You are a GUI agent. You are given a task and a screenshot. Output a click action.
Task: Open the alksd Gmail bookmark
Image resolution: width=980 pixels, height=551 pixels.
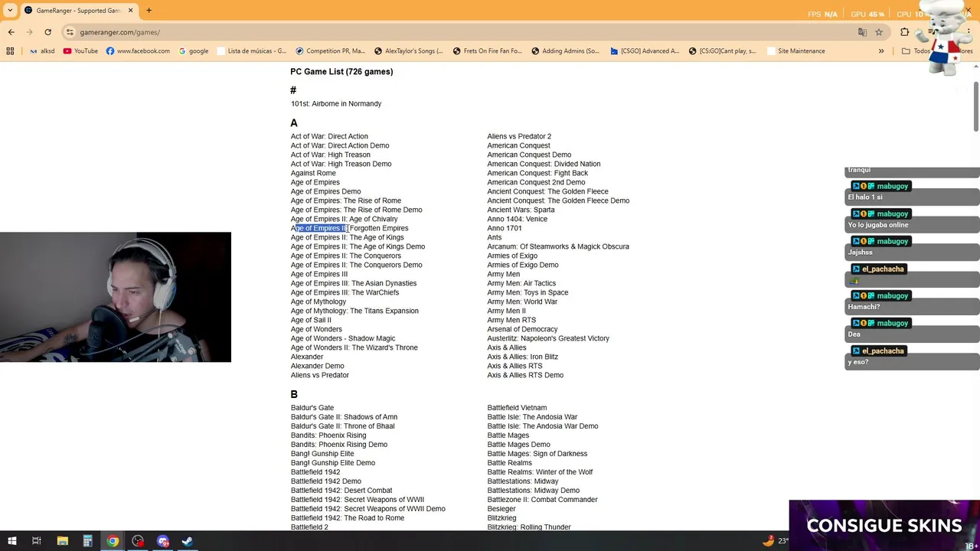[x=42, y=51]
